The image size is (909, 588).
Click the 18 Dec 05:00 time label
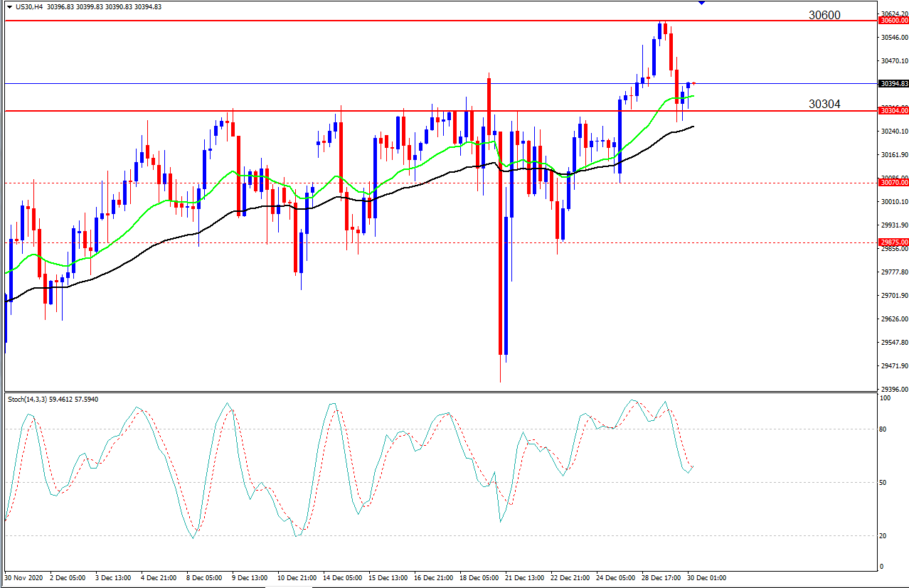(x=479, y=578)
